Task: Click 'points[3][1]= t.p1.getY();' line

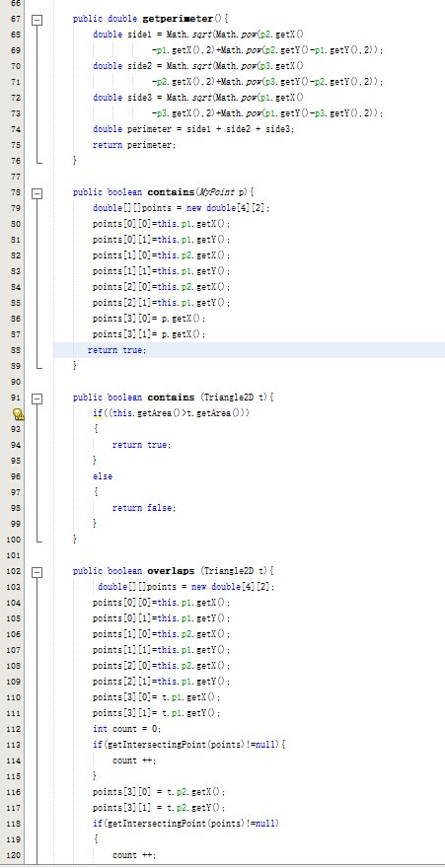Action: [157, 713]
